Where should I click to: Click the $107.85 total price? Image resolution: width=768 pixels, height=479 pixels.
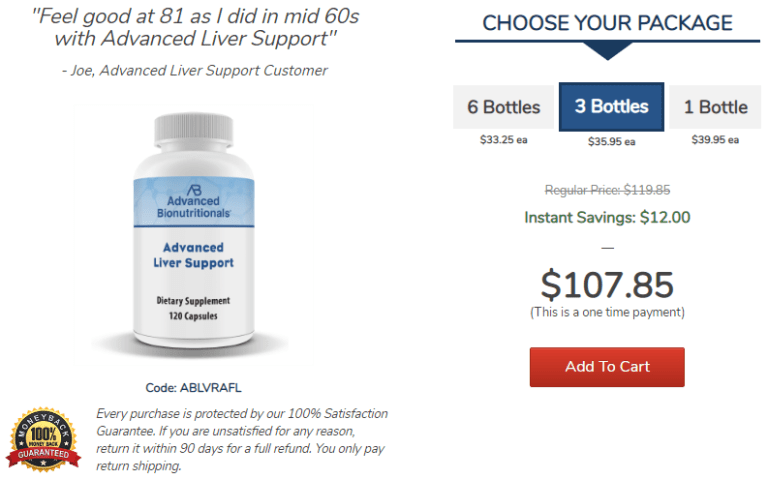coord(607,285)
